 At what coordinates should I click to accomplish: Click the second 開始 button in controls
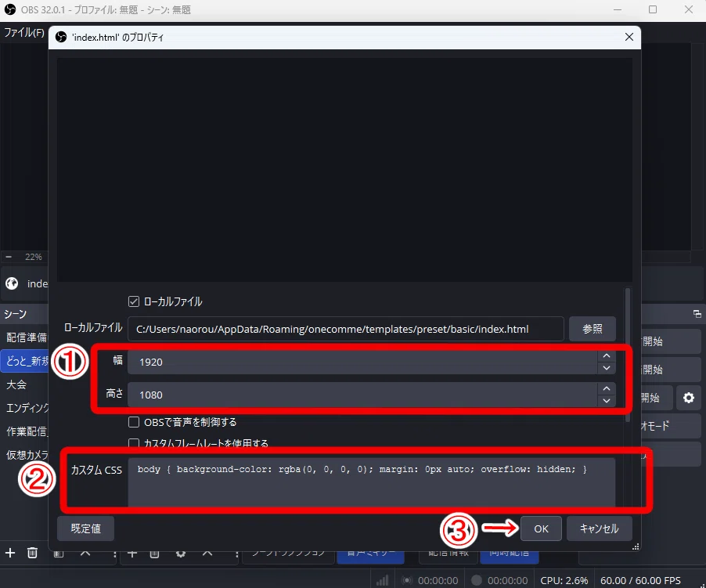coord(671,370)
